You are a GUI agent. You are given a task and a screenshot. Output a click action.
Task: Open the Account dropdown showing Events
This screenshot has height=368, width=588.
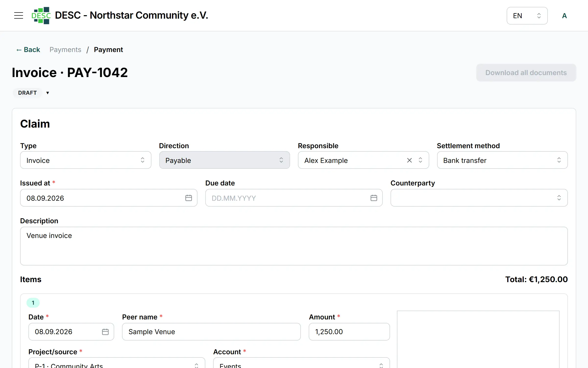pyautogui.click(x=301, y=363)
